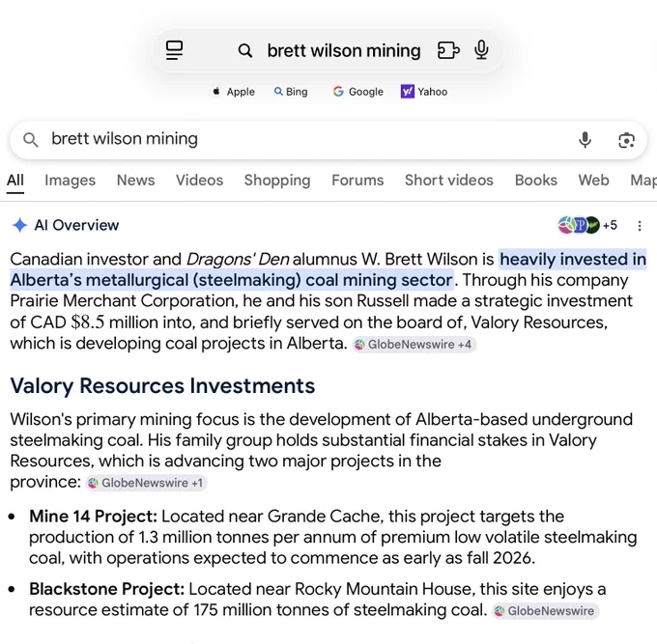Open the reader view icon in address bar
The image size is (657, 644).
tap(174, 50)
